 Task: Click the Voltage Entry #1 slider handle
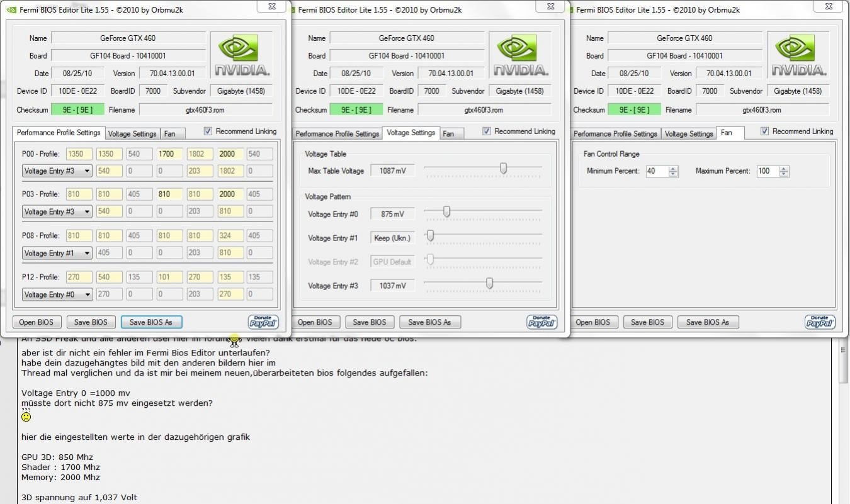click(431, 236)
